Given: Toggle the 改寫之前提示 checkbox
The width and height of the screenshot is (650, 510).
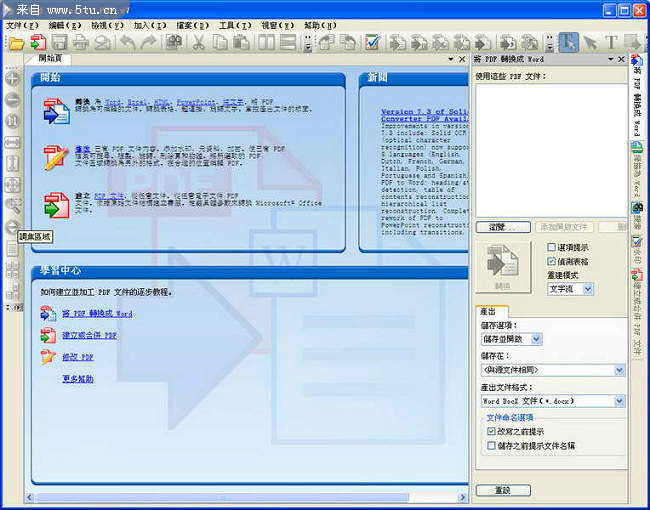Looking at the screenshot, I should point(491,431).
